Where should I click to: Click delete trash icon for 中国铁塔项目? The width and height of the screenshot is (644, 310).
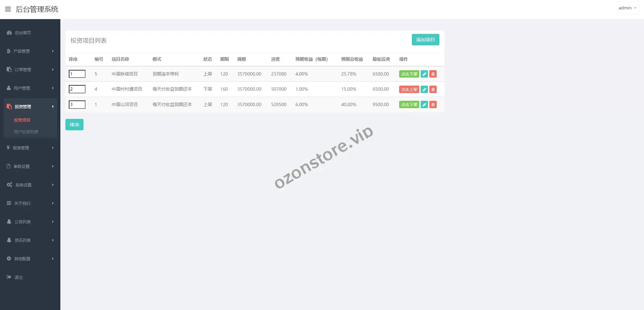click(433, 74)
